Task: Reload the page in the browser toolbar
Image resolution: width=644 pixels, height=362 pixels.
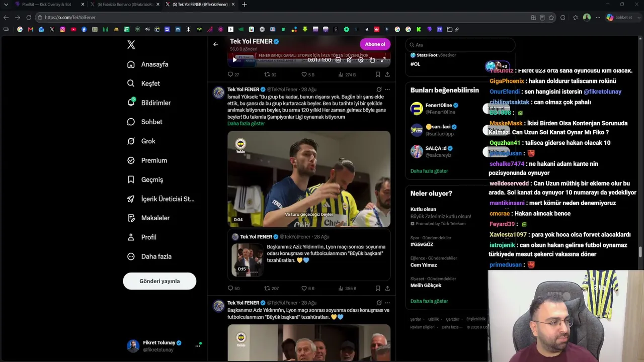Action: (29, 18)
